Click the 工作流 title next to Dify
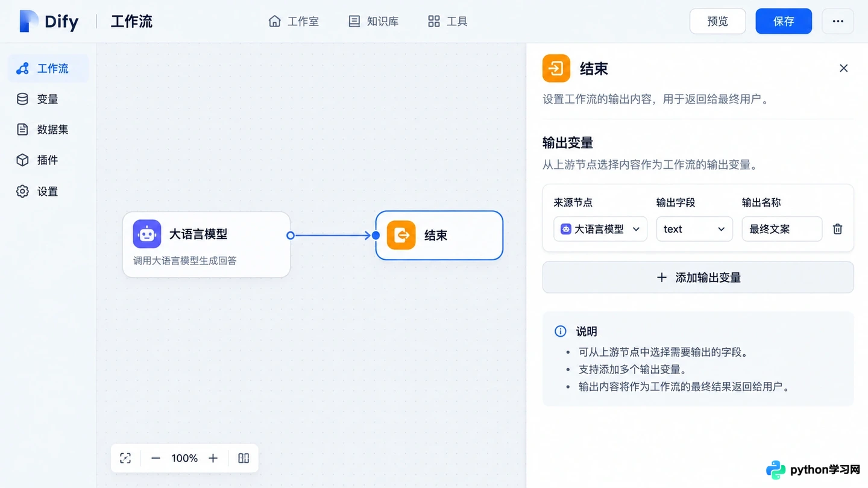The image size is (868, 488). click(131, 22)
